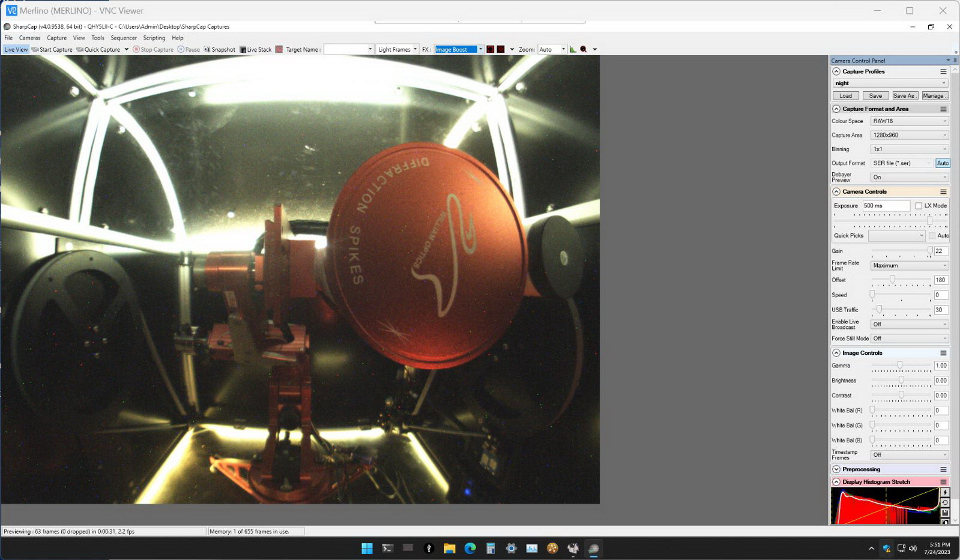Open the Tools menu
Screen dimensions: 960x560
tap(98, 38)
